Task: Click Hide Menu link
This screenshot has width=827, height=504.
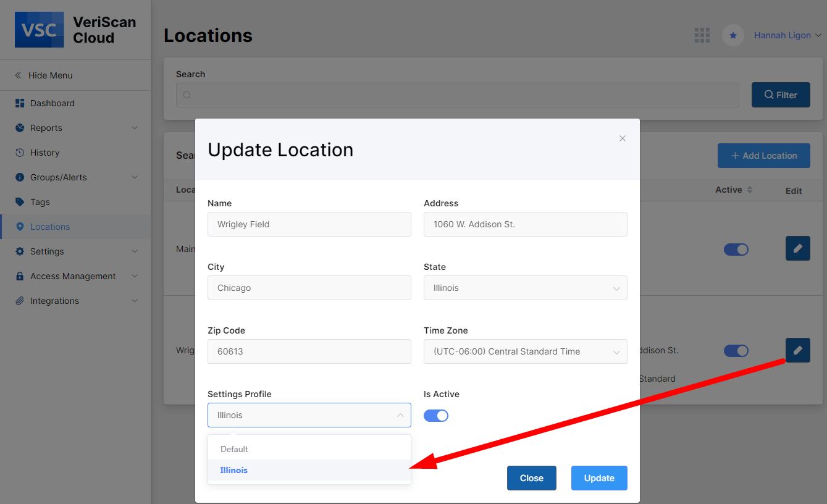Action: (50, 75)
